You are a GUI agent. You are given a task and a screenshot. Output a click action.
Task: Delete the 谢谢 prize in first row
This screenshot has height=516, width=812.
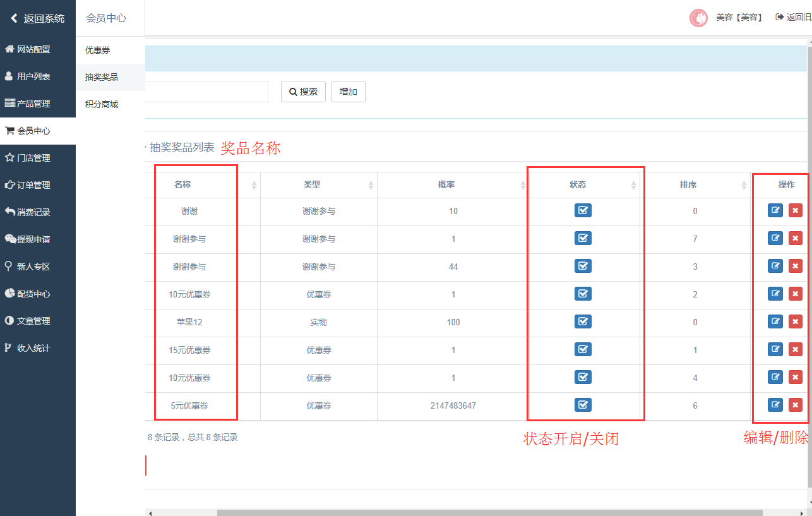[x=795, y=210]
